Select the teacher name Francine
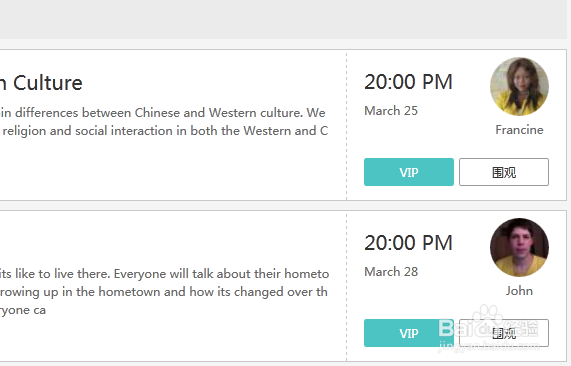571x366 pixels. tap(519, 130)
